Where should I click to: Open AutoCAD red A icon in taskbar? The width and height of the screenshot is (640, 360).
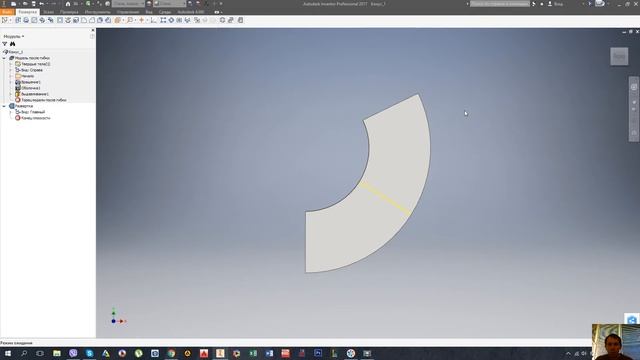click(204, 353)
